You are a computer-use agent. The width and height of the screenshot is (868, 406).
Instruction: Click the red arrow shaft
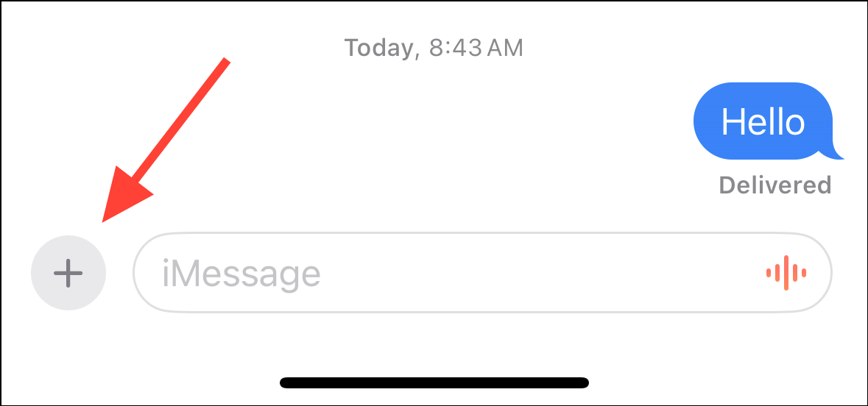coord(180,121)
